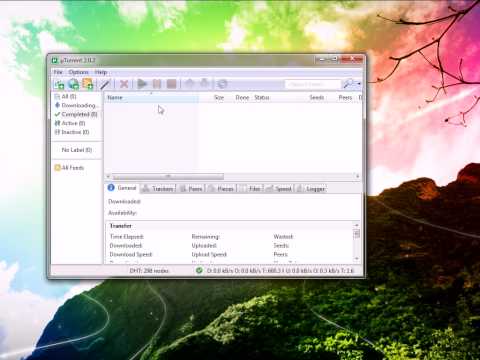The height and width of the screenshot is (360, 480).
Task: Sort the list by Peers column
Action: tap(345, 98)
